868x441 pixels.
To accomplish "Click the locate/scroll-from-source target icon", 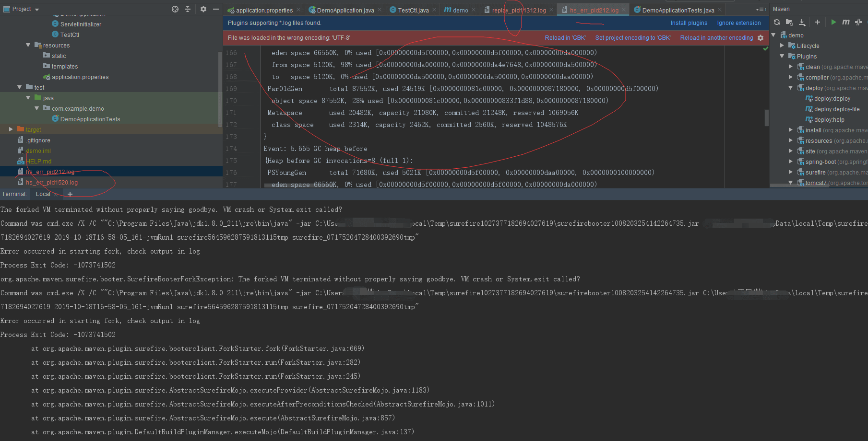I will pos(175,9).
